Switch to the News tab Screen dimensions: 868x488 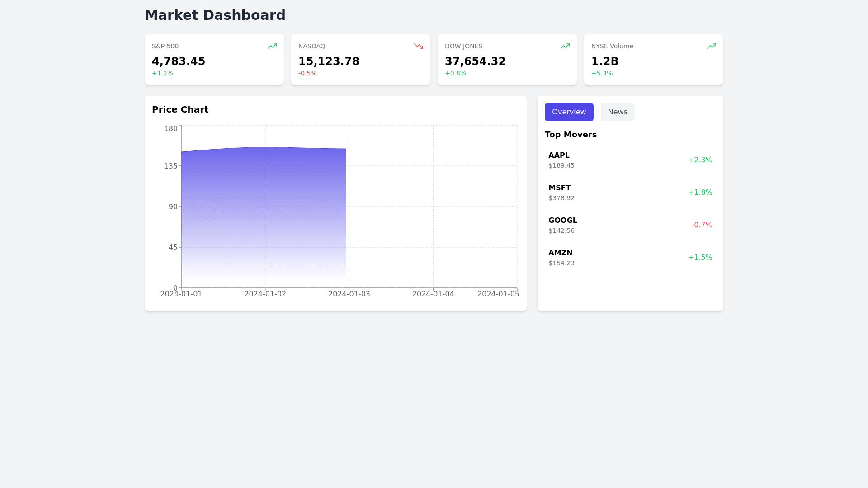click(617, 112)
